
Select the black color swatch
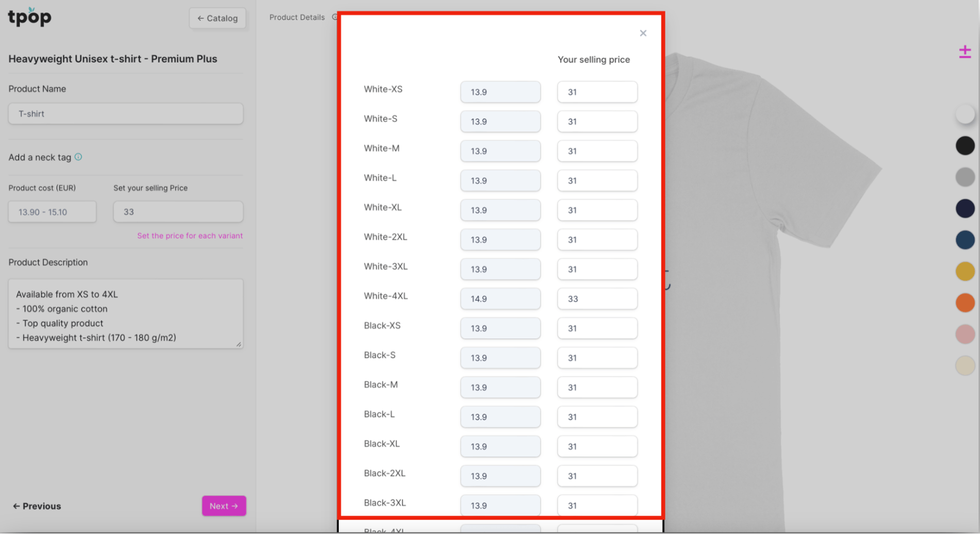point(965,145)
